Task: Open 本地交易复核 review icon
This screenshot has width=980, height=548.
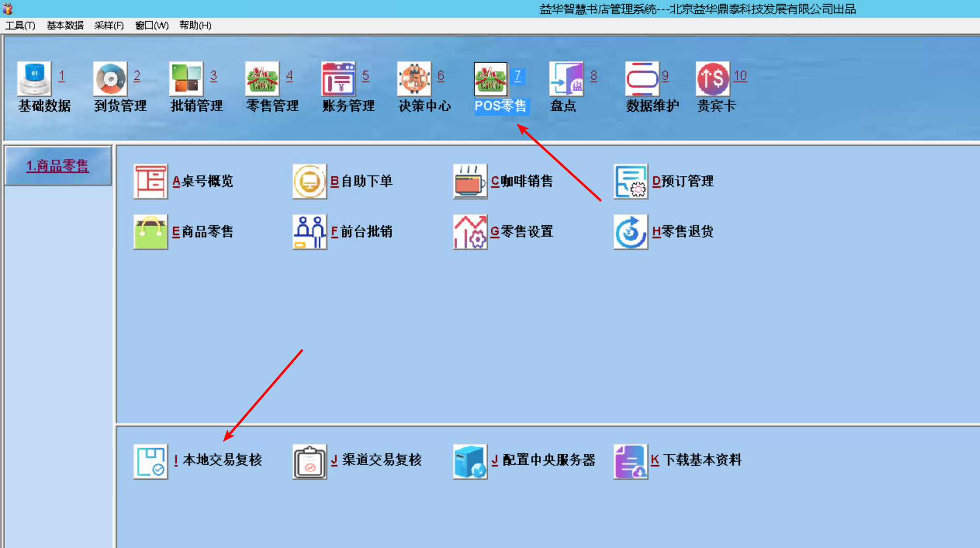Action: [x=150, y=461]
